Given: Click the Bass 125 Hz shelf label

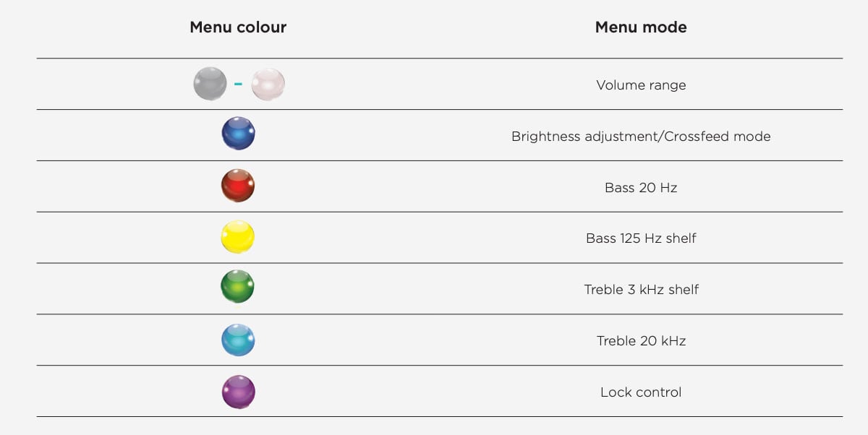Looking at the screenshot, I should click(641, 238).
